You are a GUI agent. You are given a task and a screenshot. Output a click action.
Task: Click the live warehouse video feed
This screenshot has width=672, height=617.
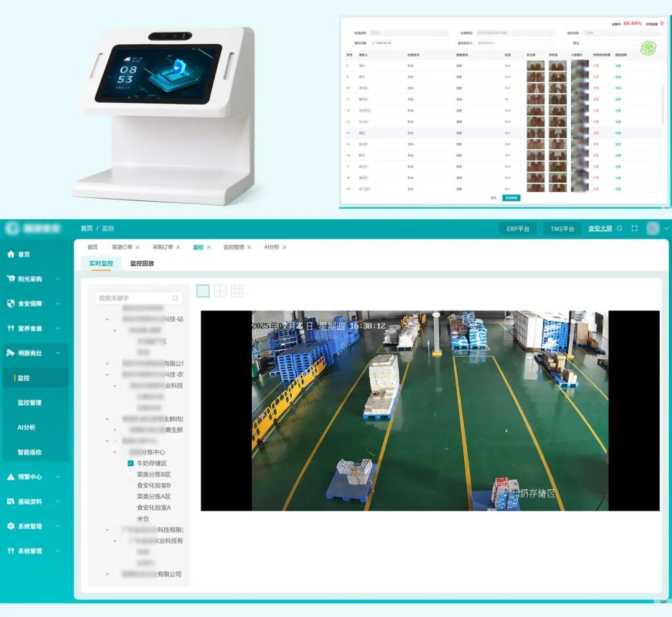pos(430,411)
